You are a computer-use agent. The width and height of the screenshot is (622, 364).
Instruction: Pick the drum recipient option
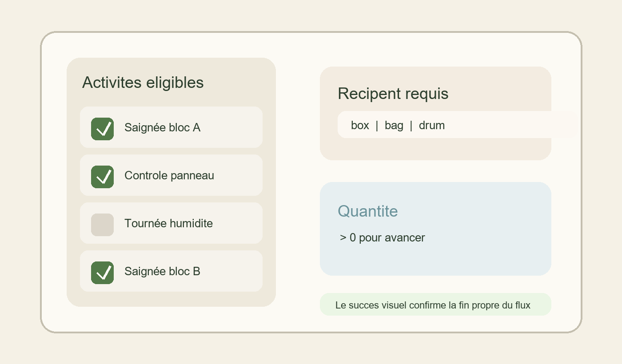tap(431, 125)
